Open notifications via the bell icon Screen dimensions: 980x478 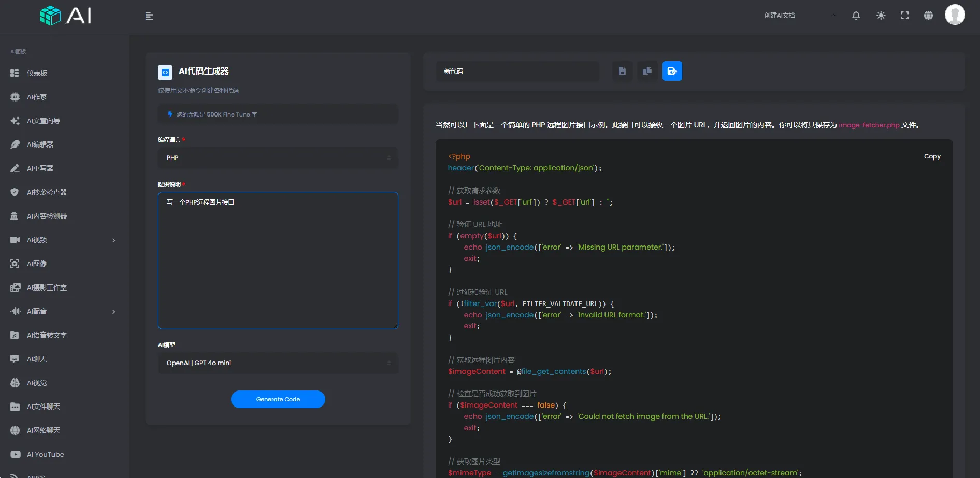(x=855, y=16)
